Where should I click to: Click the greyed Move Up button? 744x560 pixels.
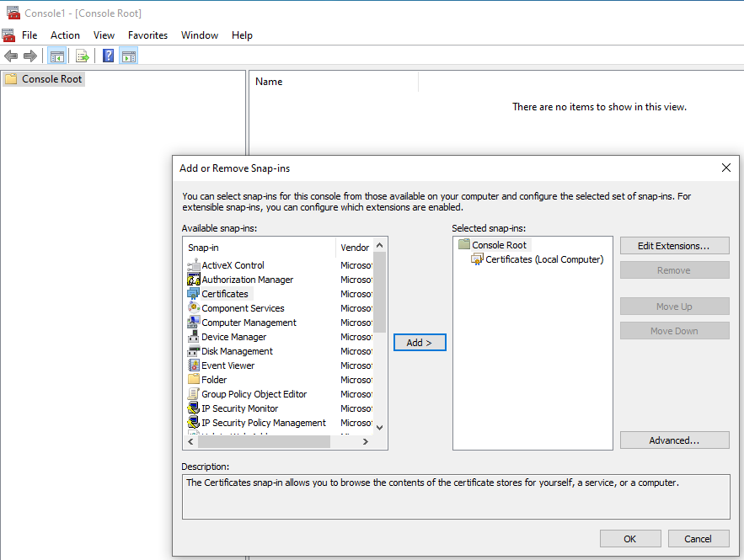click(x=674, y=307)
